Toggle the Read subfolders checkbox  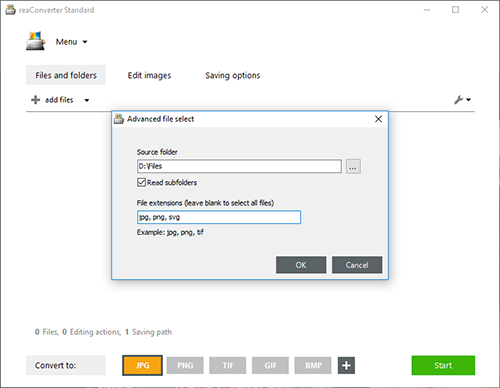141,182
